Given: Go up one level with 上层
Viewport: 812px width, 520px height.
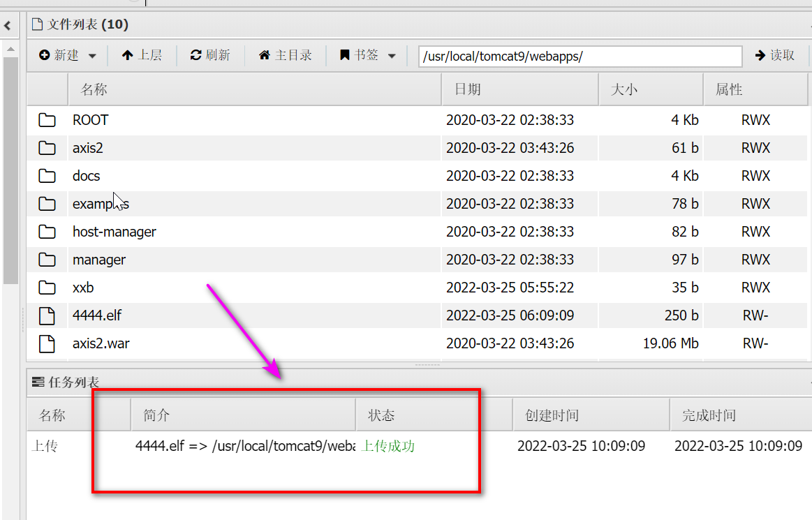Looking at the screenshot, I should click(x=142, y=55).
